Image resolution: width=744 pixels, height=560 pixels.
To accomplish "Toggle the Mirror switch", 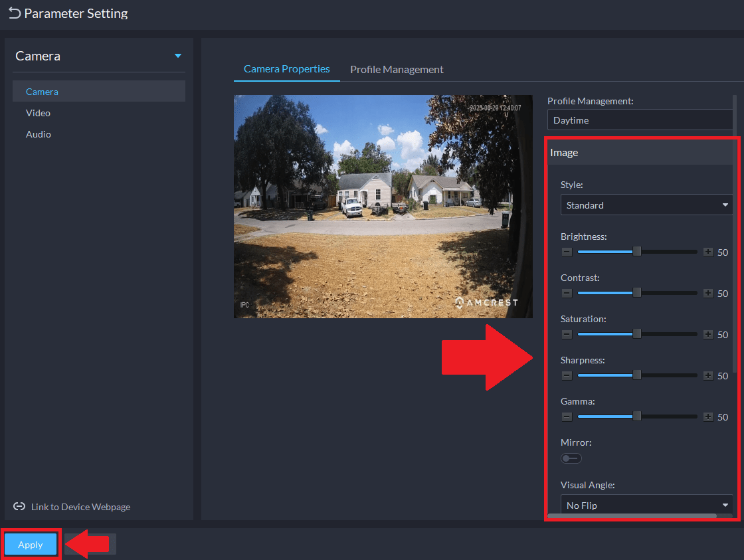I will (571, 458).
